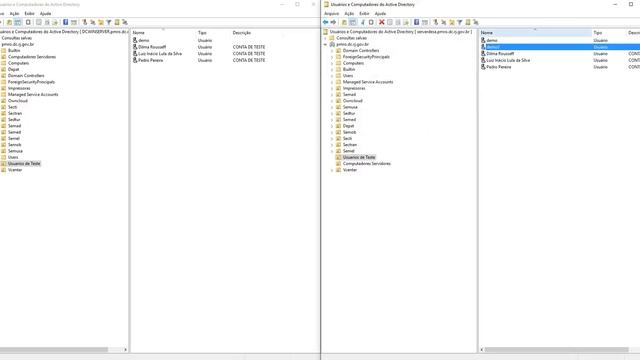The height and width of the screenshot is (360, 640).
Task: Select Semob folder in servendesa tree
Action: [x=349, y=132]
